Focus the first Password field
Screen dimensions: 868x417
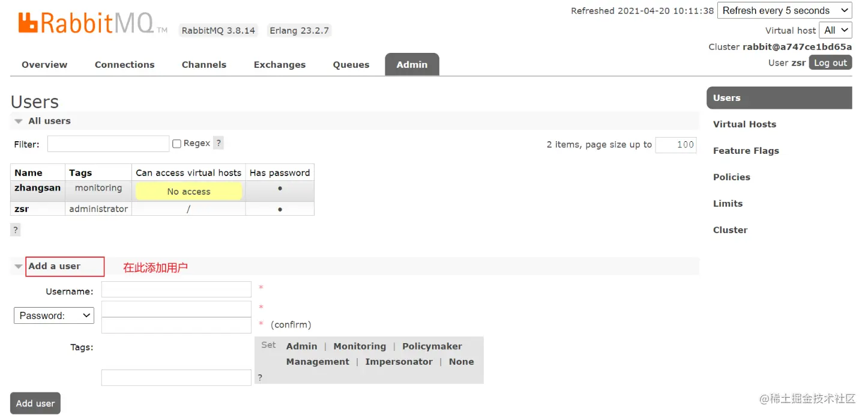point(176,309)
